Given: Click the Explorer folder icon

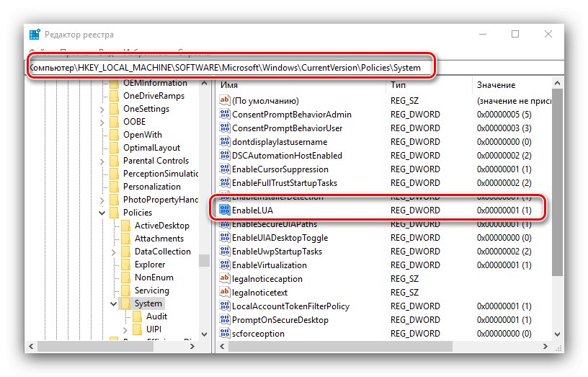Looking at the screenshot, I should point(125,265).
